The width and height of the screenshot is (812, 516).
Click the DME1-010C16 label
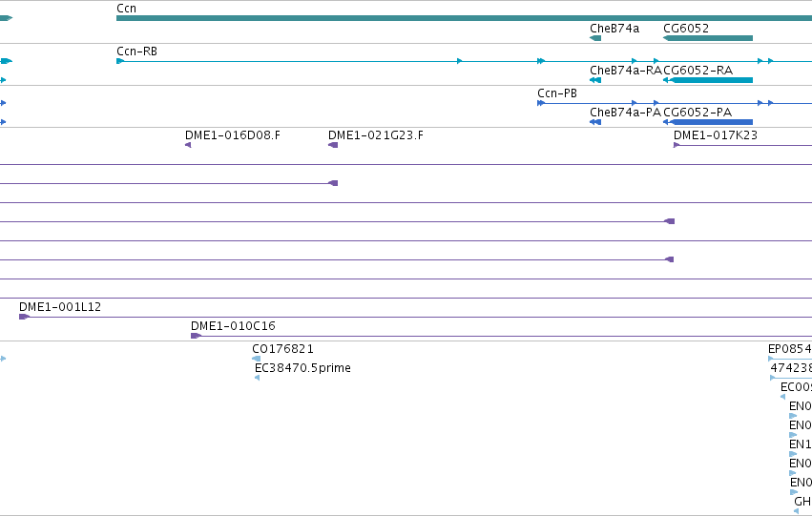(x=233, y=326)
